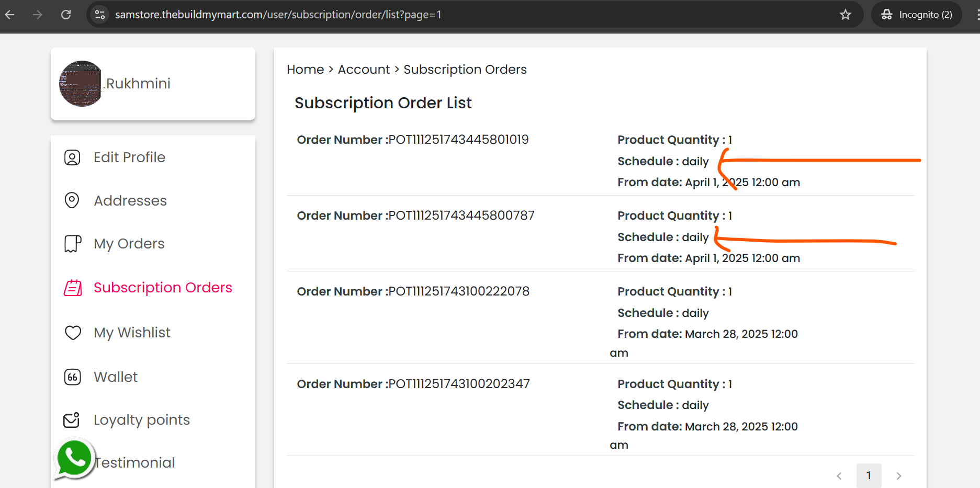The height and width of the screenshot is (488, 980).
Task: Click Rukhmini's profile avatar picture
Action: pyautogui.click(x=81, y=84)
